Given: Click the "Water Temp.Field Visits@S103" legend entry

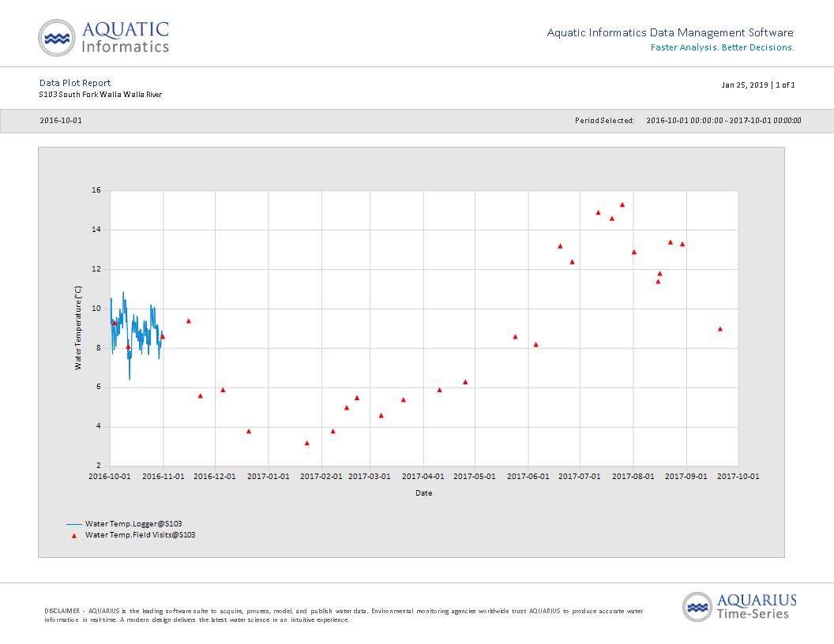Looking at the screenshot, I should (x=141, y=535).
